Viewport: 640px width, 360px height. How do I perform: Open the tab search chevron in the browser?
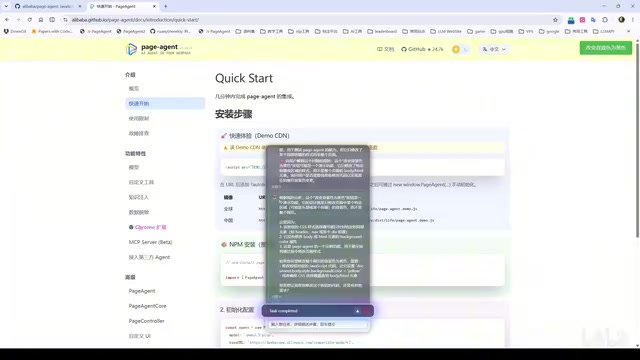point(6,6)
